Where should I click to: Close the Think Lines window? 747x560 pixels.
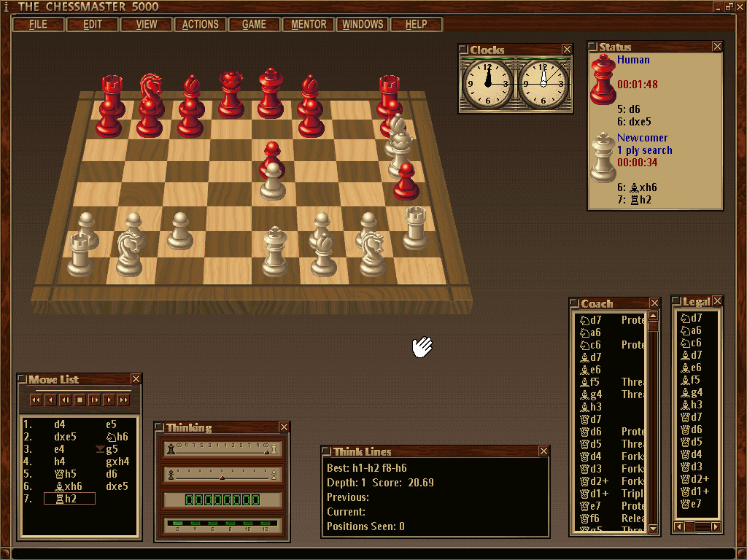[543, 451]
